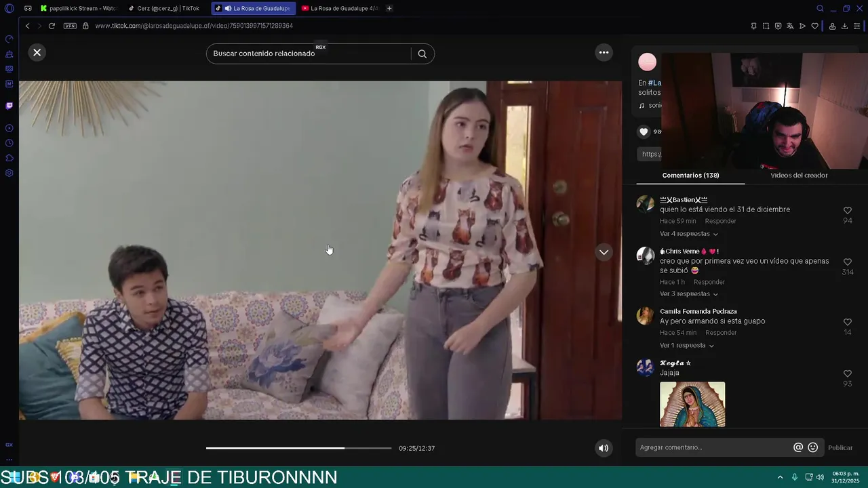Like Bastien's comment with heart
Viewport: 868px width, 488px height.
coord(848,211)
